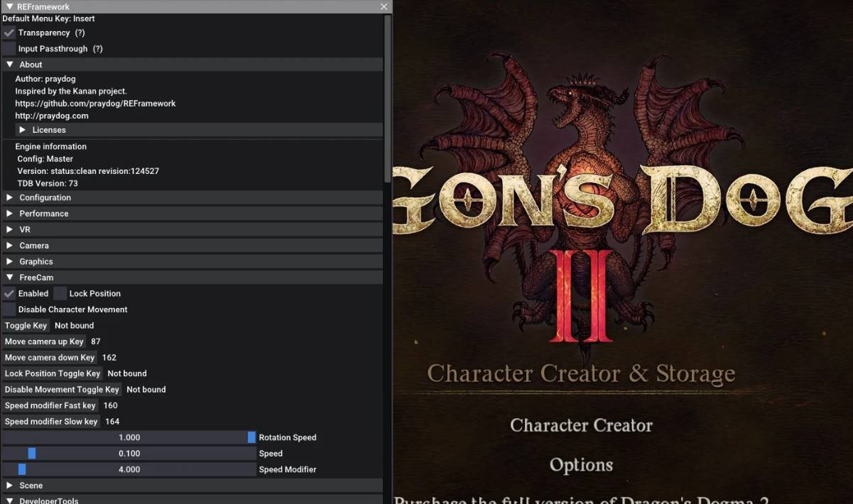The image size is (853, 504).
Task: Toggle the Transparency checkbox
Action: pos(9,33)
